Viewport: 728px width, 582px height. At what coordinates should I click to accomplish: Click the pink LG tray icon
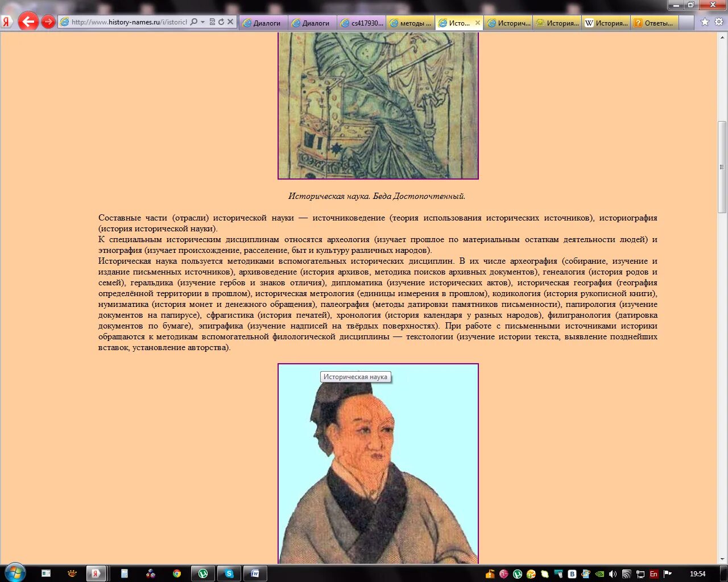(503, 574)
